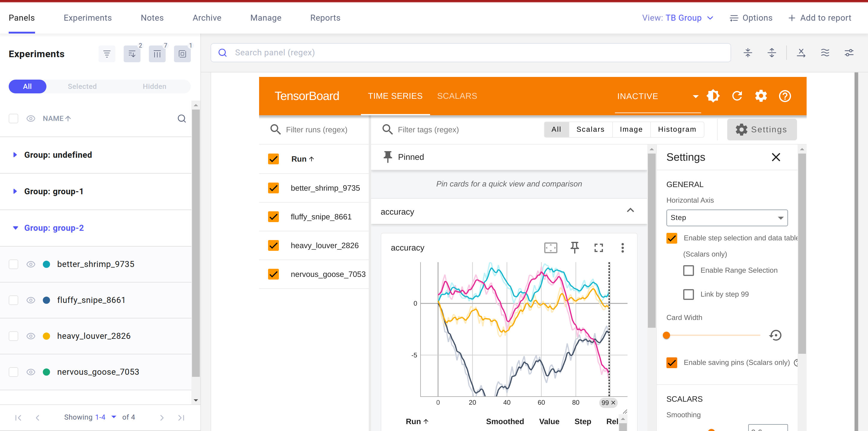Switch to SCALARS tab in TensorBoard
The width and height of the screenshot is (868, 431).
coord(457,96)
